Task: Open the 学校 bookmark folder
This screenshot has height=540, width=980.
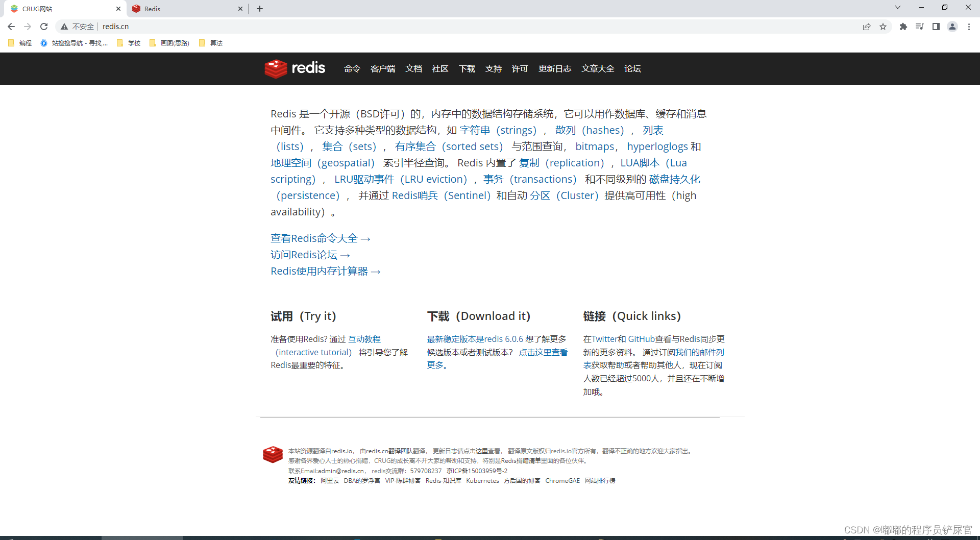Action: click(129, 43)
